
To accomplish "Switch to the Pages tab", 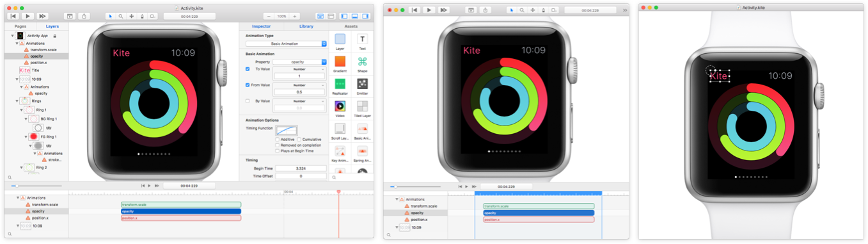I will pyautogui.click(x=20, y=26).
